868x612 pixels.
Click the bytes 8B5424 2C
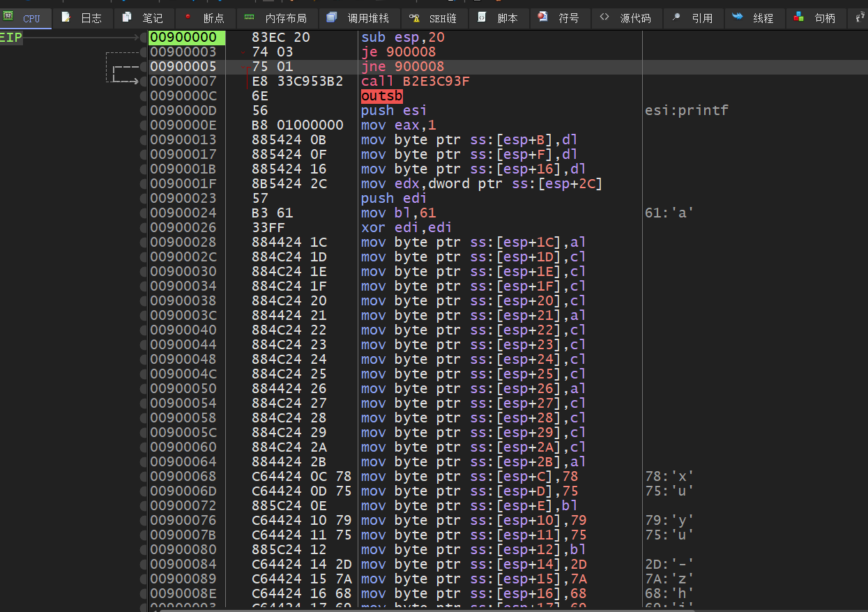(289, 183)
